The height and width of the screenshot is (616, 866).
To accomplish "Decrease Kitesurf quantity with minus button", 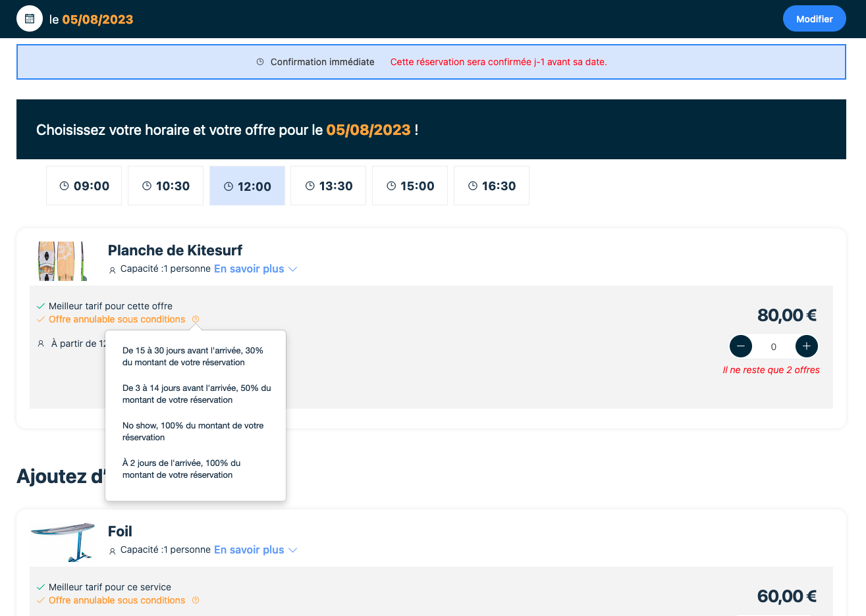I will coord(741,346).
